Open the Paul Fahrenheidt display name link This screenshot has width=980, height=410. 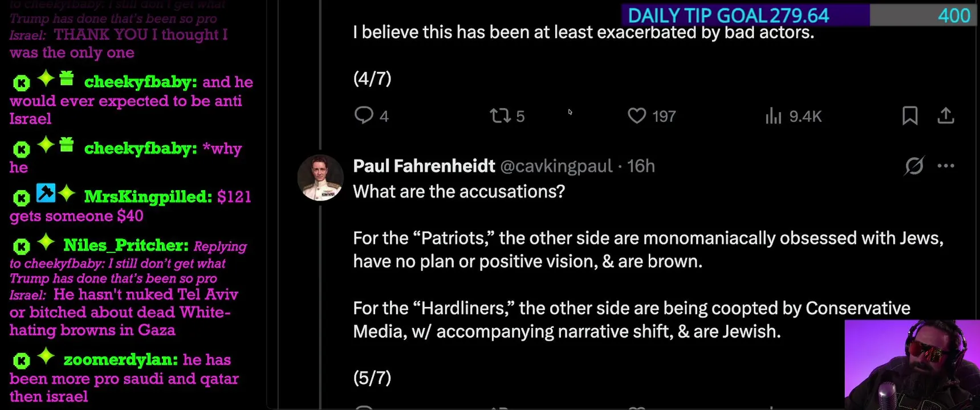click(x=424, y=166)
